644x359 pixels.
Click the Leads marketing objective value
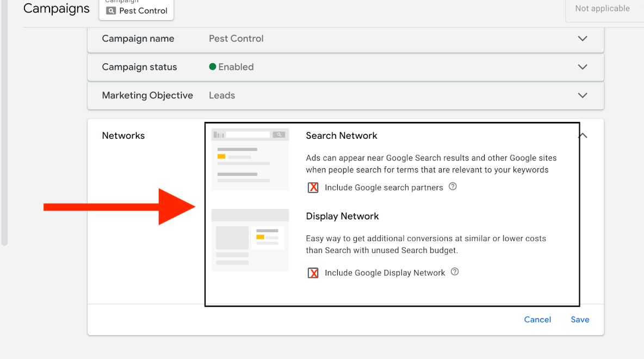point(222,95)
